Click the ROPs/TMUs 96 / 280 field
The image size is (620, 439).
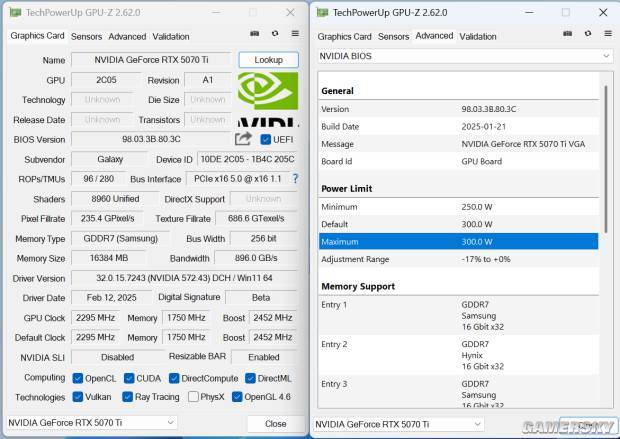point(98,179)
